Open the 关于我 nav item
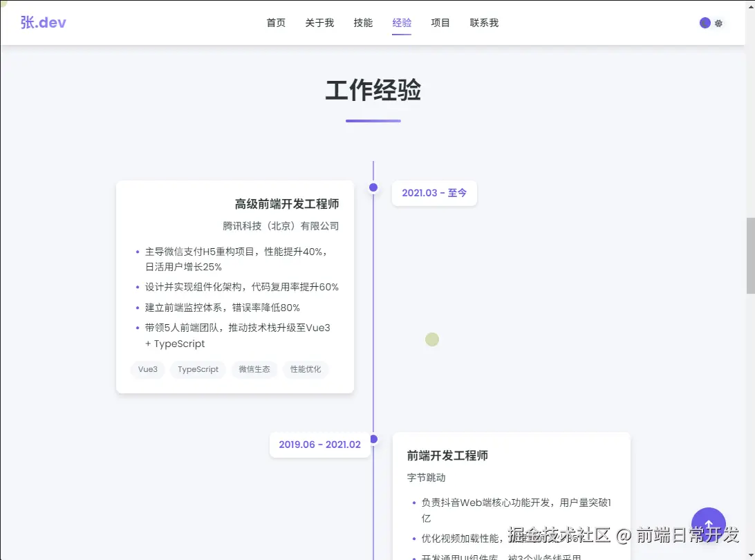Viewport: 755px width, 560px height. point(319,23)
